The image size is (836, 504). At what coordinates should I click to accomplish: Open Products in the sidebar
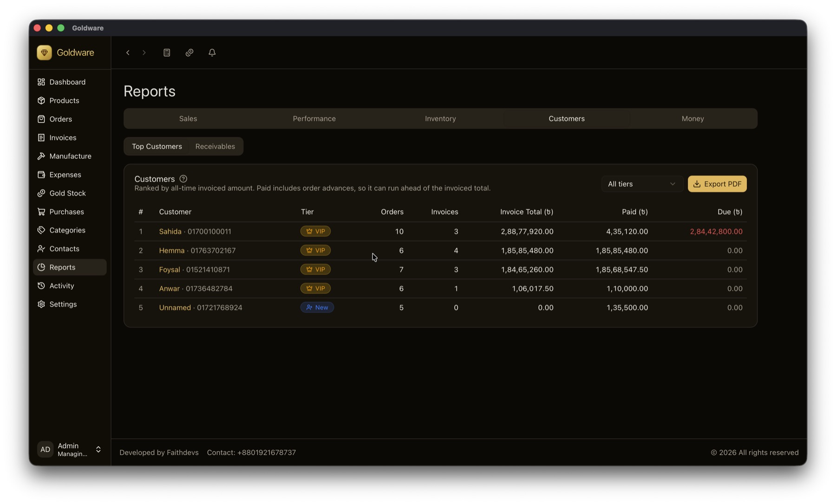point(70,100)
